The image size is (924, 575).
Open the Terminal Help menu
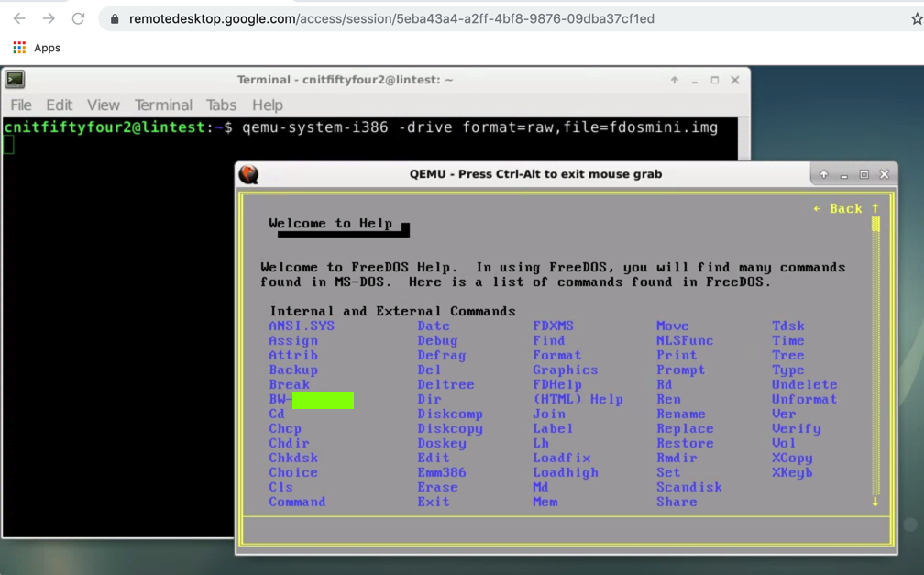(268, 105)
